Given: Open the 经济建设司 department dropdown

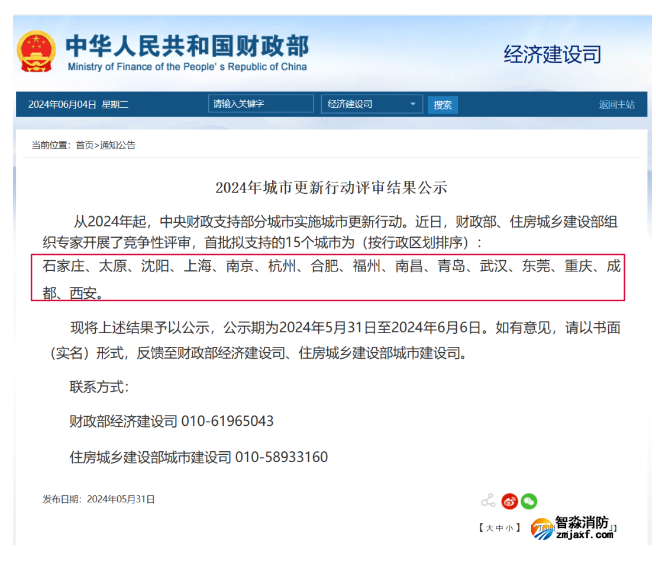Looking at the screenshot, I should 372,104.
